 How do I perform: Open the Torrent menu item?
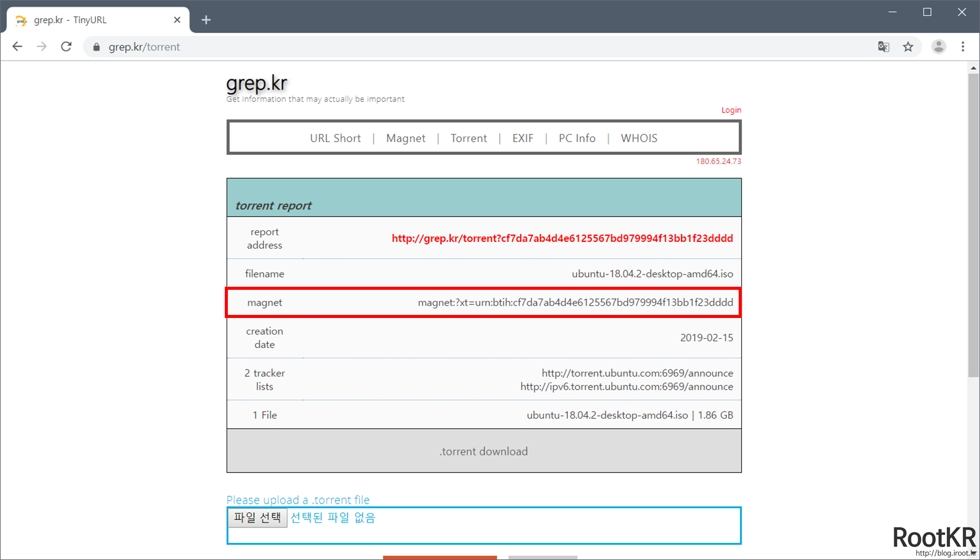click(x=469, y=138)
